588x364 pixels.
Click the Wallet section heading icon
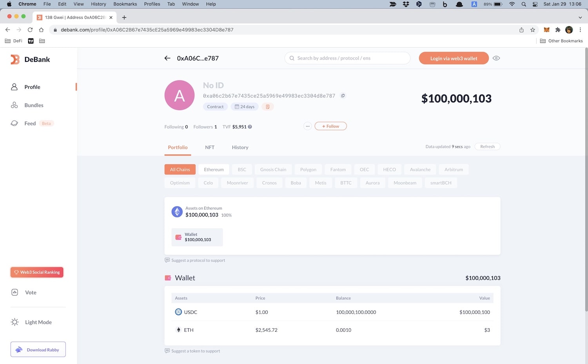(x=168, y=278)
